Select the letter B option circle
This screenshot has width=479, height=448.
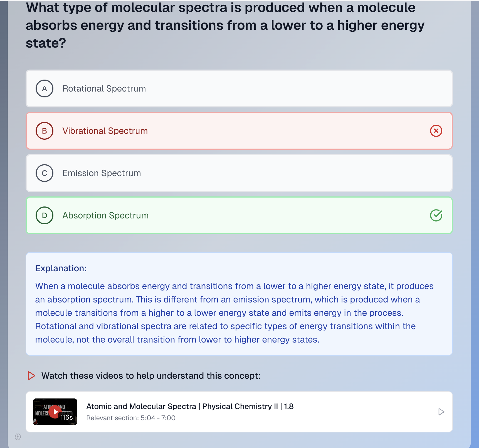coord(45,131)
